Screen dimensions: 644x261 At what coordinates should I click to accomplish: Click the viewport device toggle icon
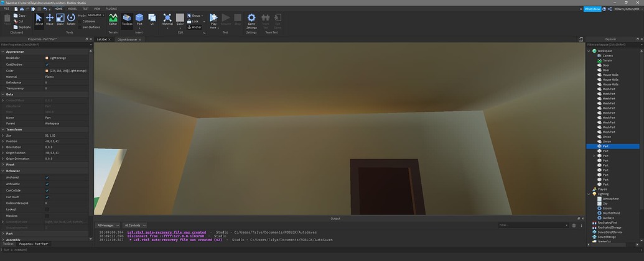tap(581, 39)
